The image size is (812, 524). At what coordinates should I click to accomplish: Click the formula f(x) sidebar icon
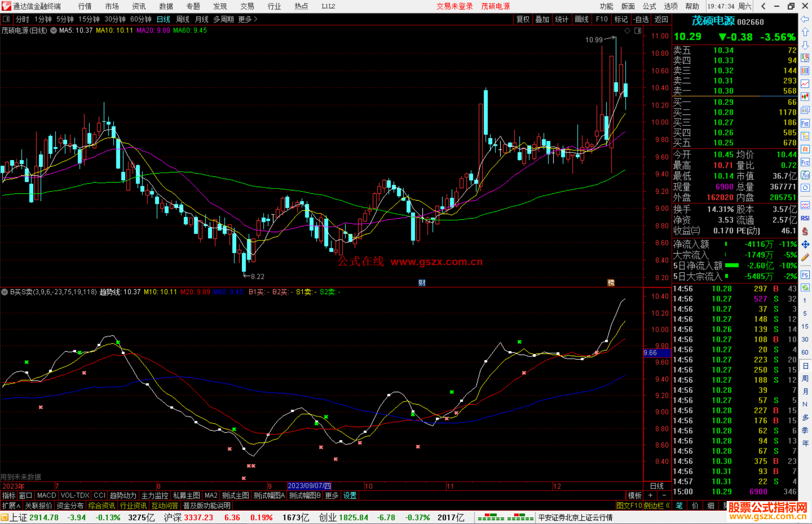pyautogui.click(x=805, y=175)
